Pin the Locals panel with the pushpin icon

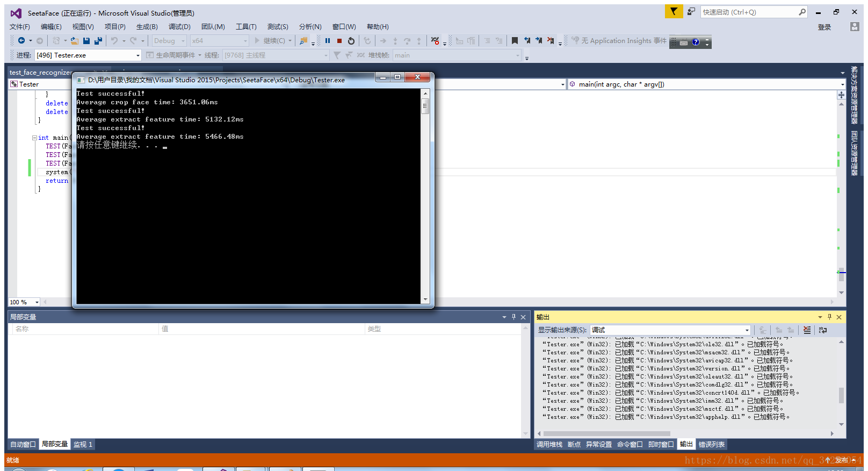coord(513,317)
